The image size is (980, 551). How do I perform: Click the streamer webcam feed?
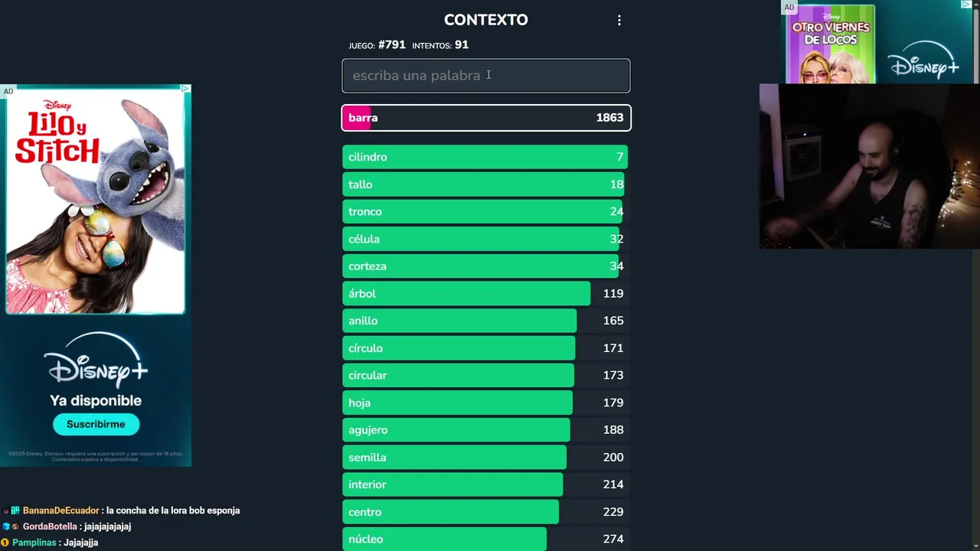pyautogui.click(x=869, y=166)
